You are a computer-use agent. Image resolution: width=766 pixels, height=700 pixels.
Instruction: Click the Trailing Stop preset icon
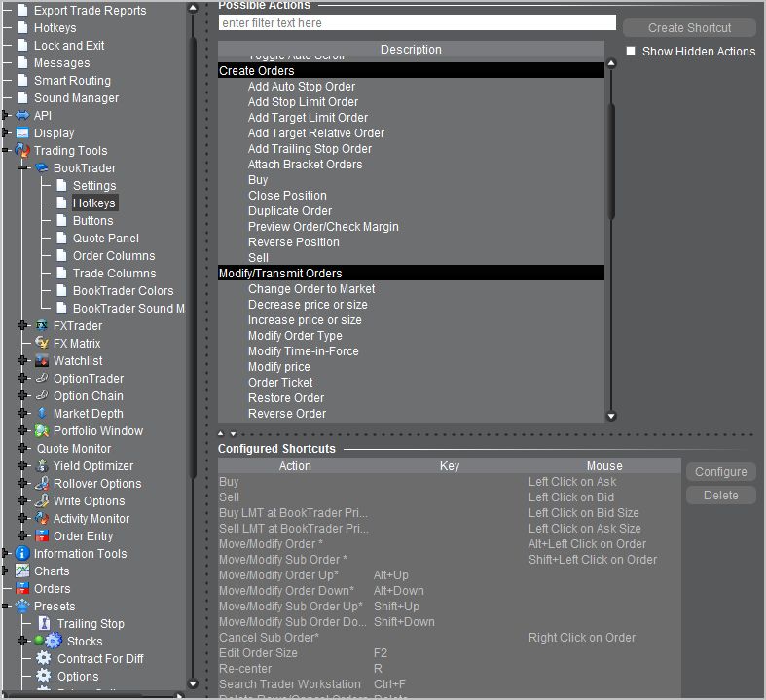(44, 623)
